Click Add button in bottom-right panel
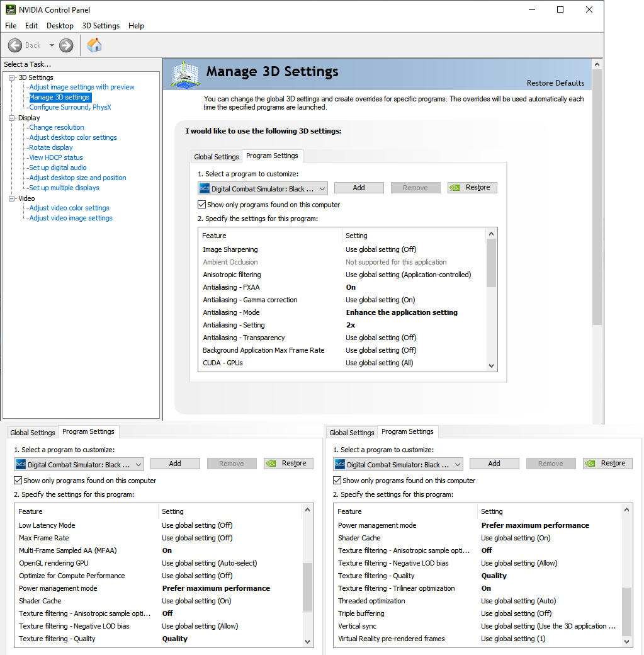 click(x=494, y=464)
